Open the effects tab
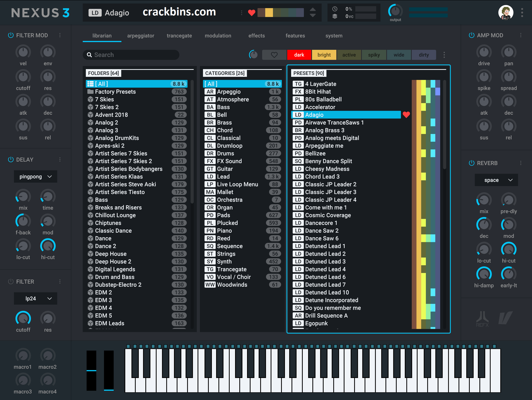Viewport: 532px width, 400px height. pyautogui.click(x=256, y=36)
